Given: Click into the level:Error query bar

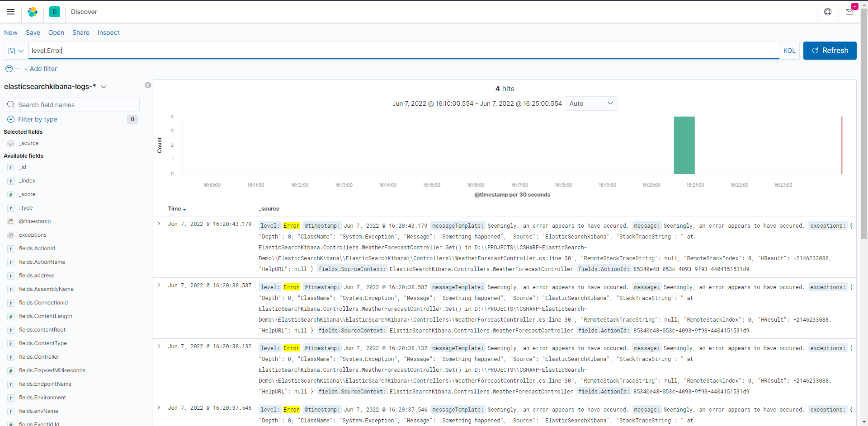Looking at the screenshot, I should pyautogui.click(x=404, y=51).
